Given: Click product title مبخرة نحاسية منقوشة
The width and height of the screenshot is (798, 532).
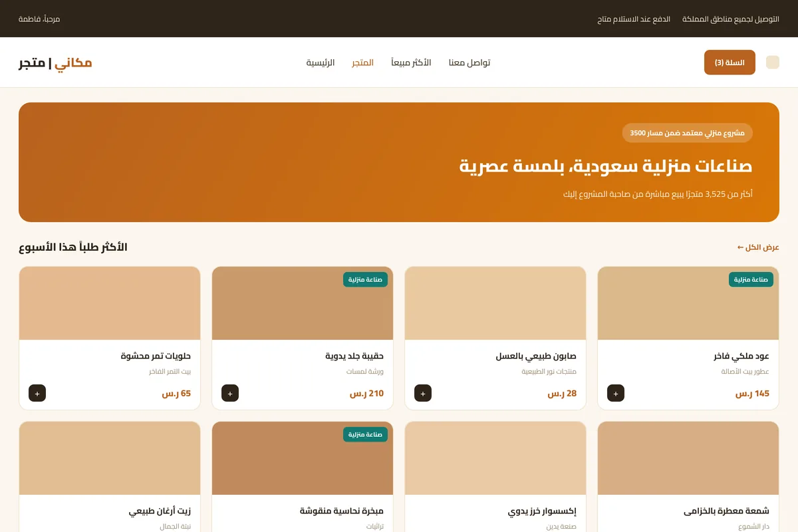Looking at the screenshot, I should point(342,511).
